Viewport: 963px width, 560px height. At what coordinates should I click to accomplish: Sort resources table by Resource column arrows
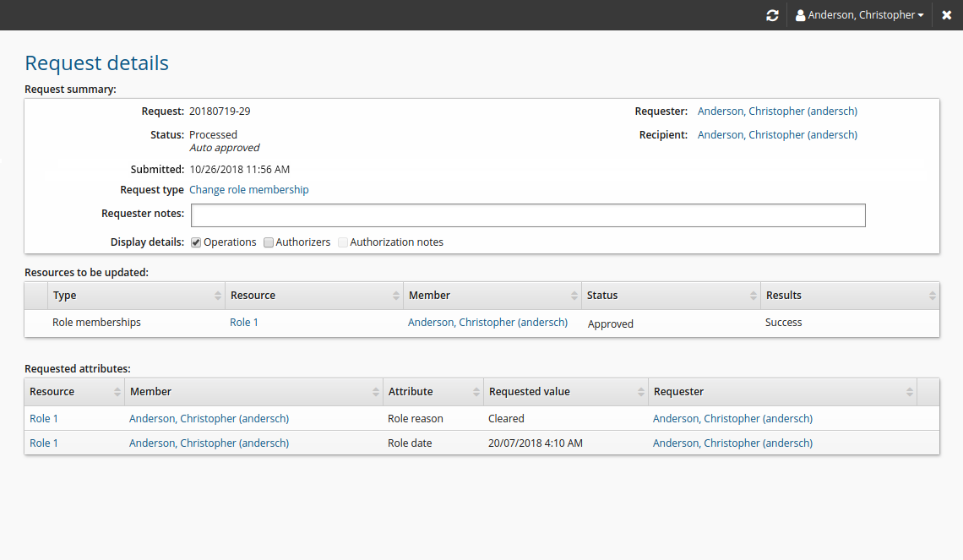point(396,296)
